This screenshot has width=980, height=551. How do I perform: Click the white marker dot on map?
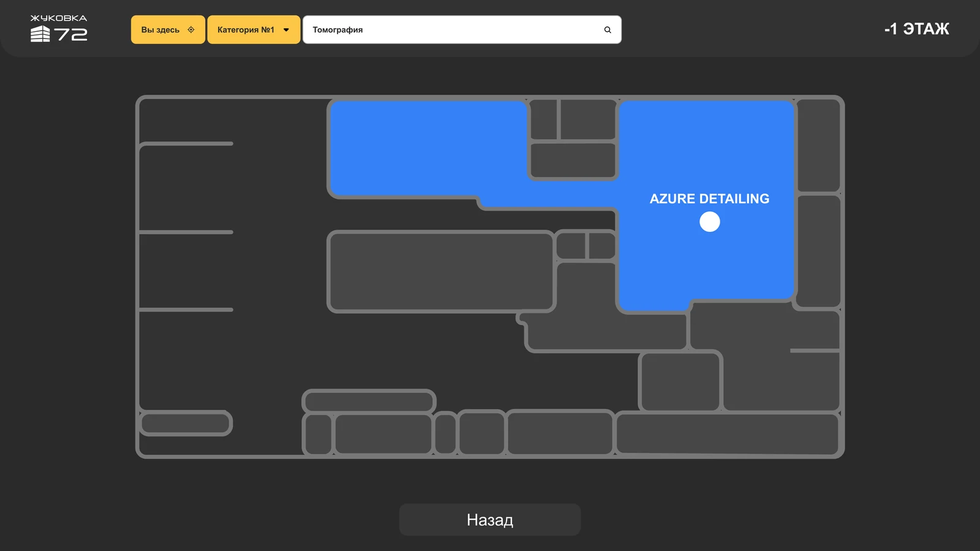[710, 222]
